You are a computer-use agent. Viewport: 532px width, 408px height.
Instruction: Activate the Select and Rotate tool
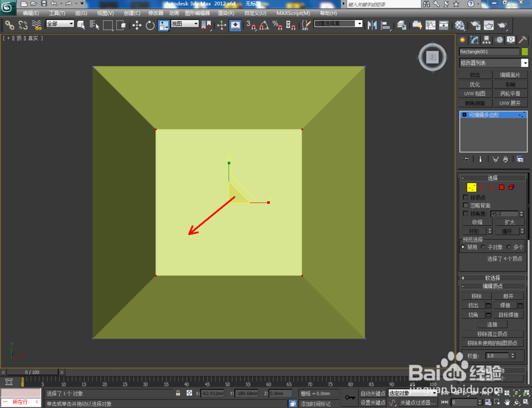[151, 25]
